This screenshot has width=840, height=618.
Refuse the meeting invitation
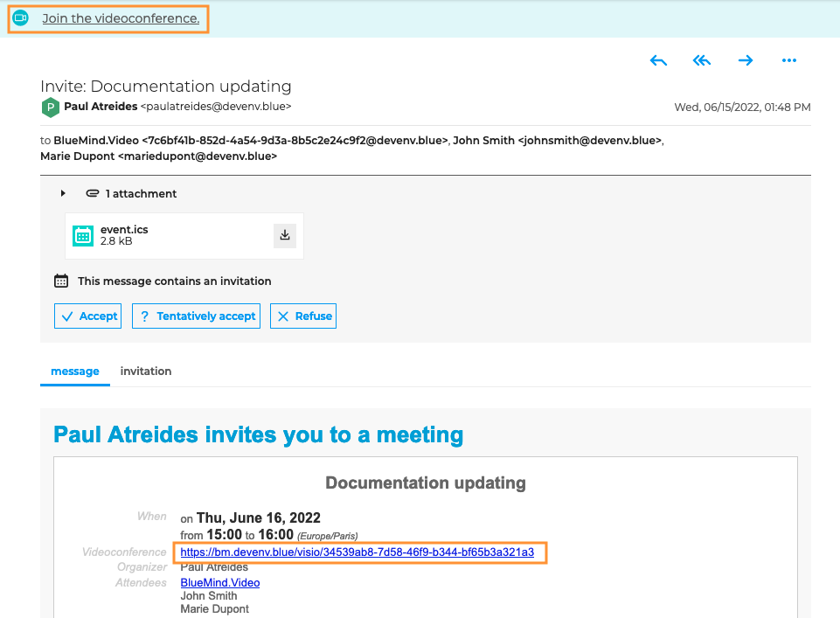[x=303, y=316]
